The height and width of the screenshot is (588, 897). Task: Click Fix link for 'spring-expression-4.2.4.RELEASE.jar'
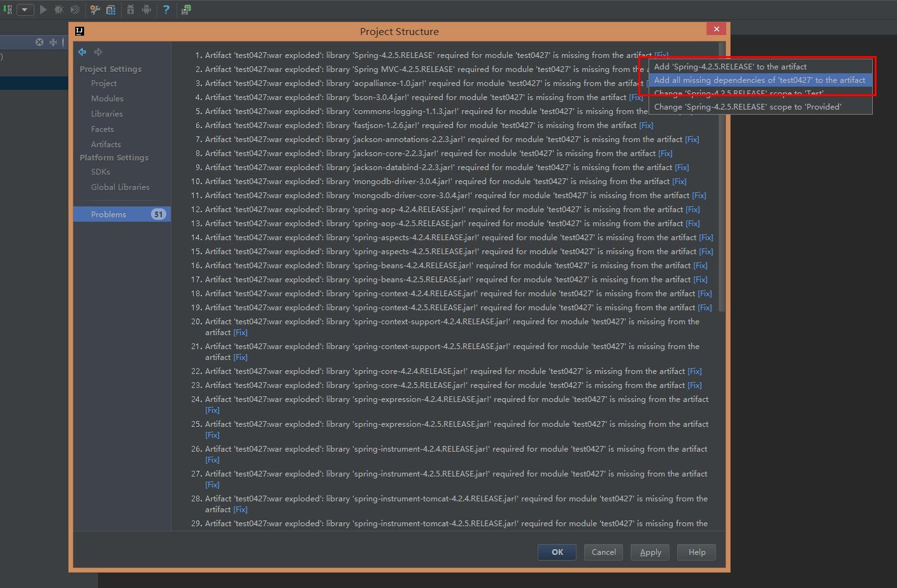point(212,410)
